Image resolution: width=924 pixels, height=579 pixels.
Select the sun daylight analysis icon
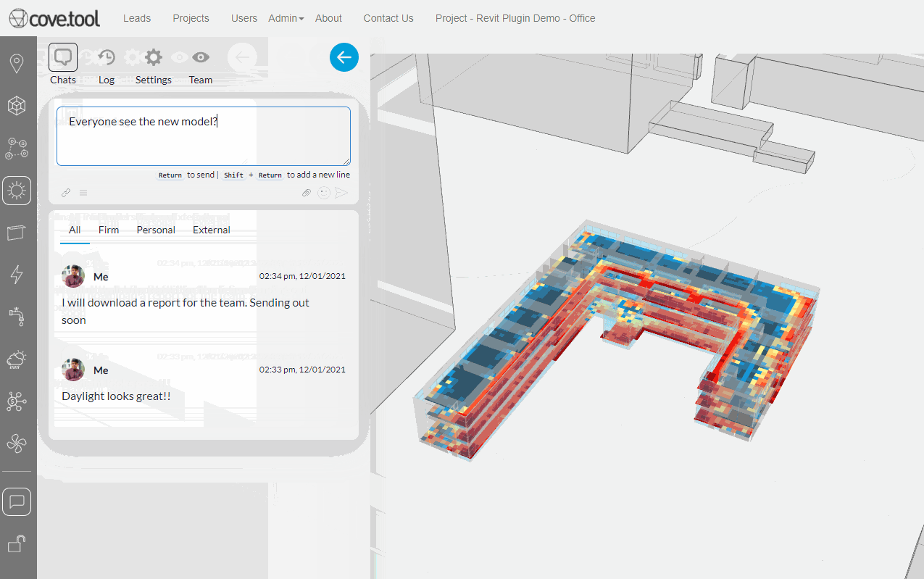[17, 191]
